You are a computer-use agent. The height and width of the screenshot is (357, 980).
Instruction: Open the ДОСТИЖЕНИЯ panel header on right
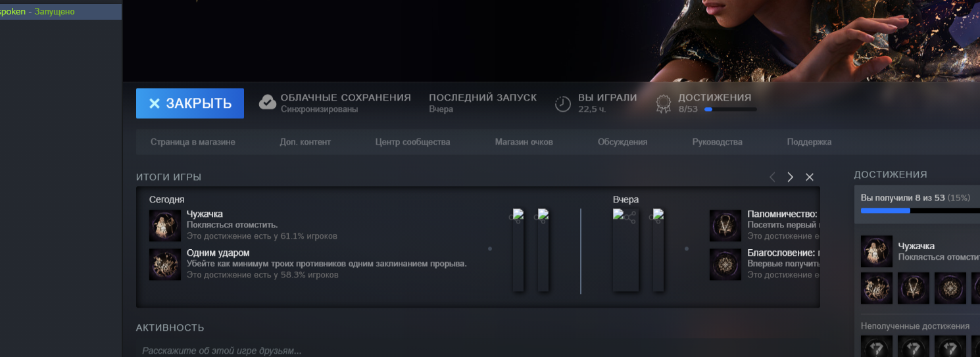coord(891,174)
